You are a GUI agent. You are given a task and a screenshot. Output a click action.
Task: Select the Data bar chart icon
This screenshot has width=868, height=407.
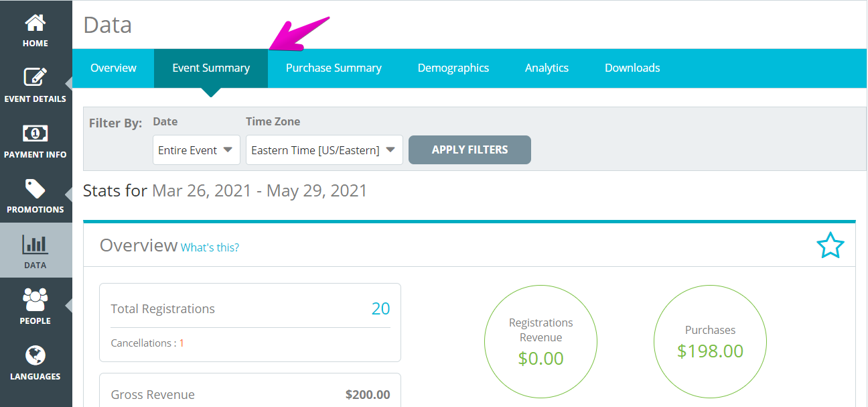pos(35,244)
